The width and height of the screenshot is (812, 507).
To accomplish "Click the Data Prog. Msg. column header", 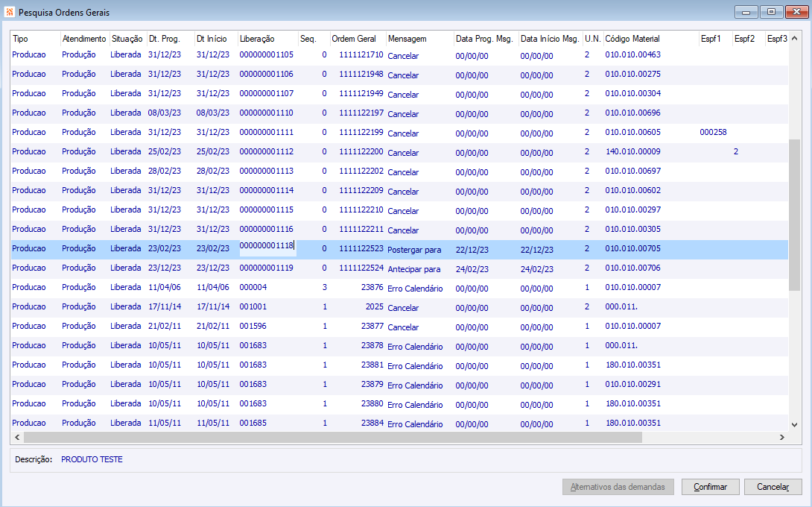I will pyautogui.click(x=484, y=38).
